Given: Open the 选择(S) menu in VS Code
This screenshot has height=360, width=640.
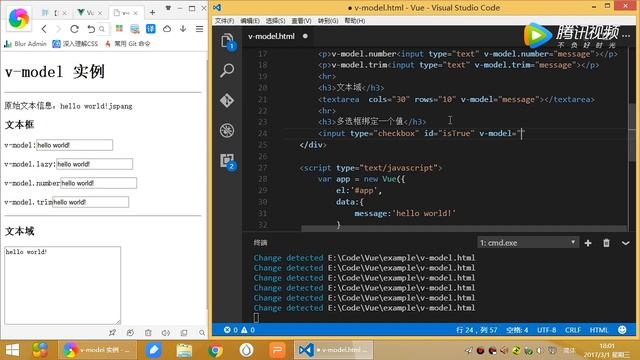Looking at the screenshot, I should point(276,20).
